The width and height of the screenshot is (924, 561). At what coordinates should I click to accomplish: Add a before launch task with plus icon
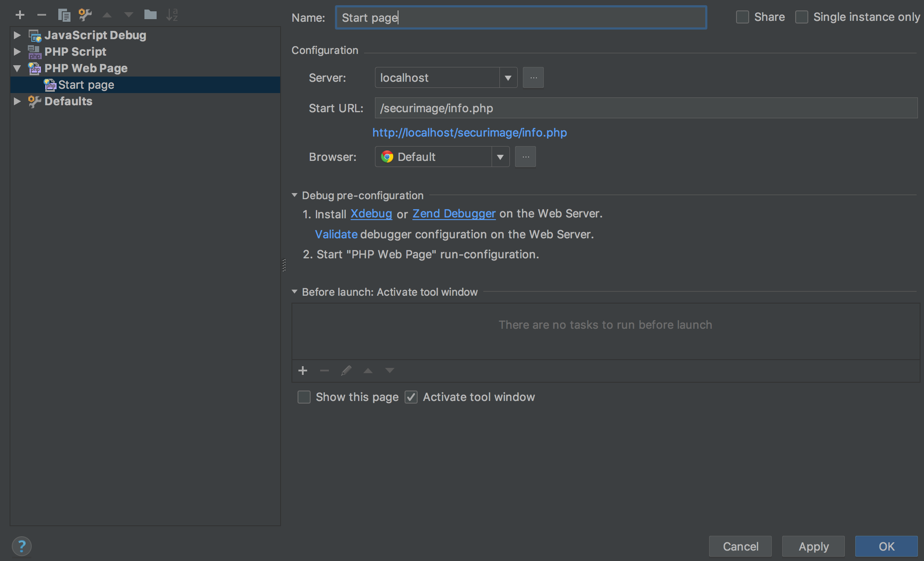[x=303, y=371]
